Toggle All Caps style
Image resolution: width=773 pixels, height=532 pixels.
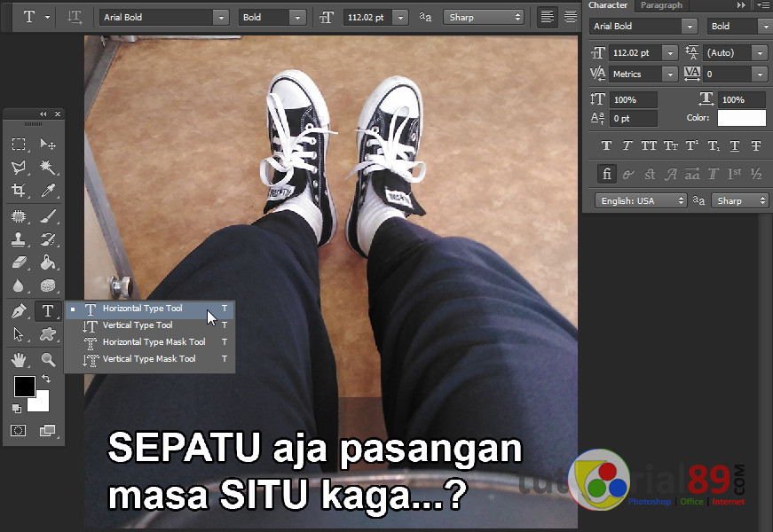tap(649, 145)
